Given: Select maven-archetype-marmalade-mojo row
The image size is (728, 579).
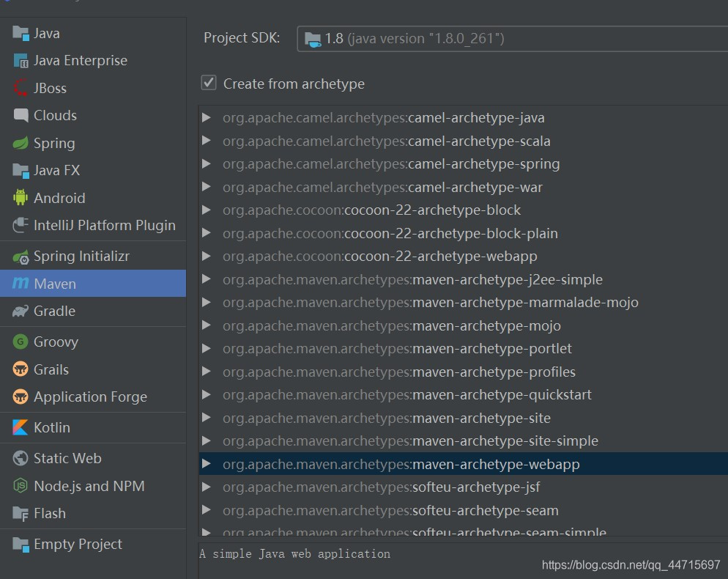Looking at the screenshot, I should (x=464, y=303).
